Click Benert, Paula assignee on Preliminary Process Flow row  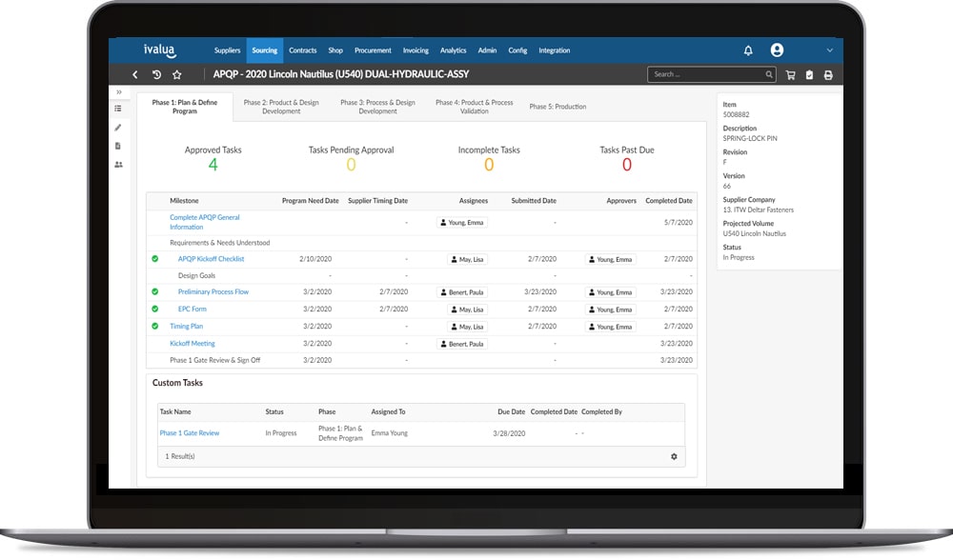point(462,292)
